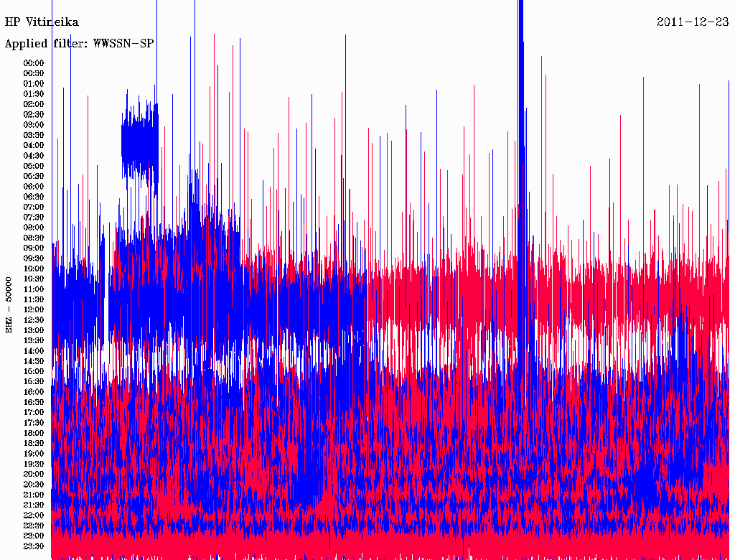This screenshot has width=735, height=560.
Task: Click the station title HP Vitineika
Action: pos(42,22)
